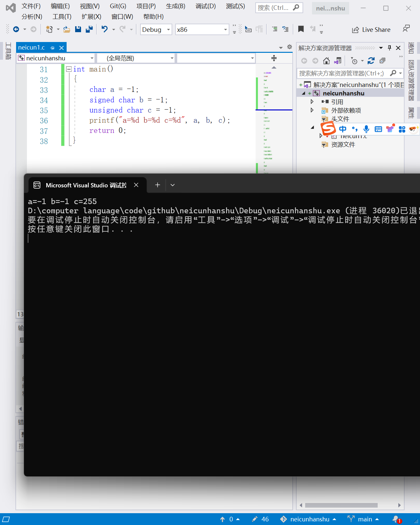Expand the 外部依赖项 node
The height and width of the screenshot is (525, 420).
pyautogui.click(x=312, y=110)
